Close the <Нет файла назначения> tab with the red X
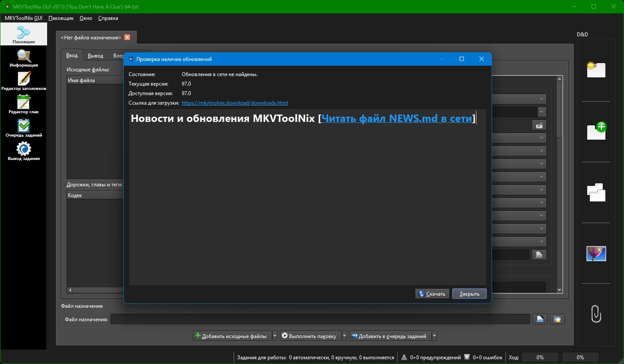The height and width of the screenshot is (364, 624). tap(127, 37)
